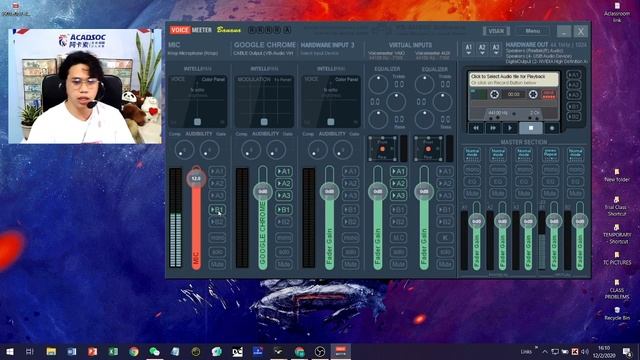Open the New folder desktop icon
This screenshot has height=360, width=640.
click(x=617, y=175)
